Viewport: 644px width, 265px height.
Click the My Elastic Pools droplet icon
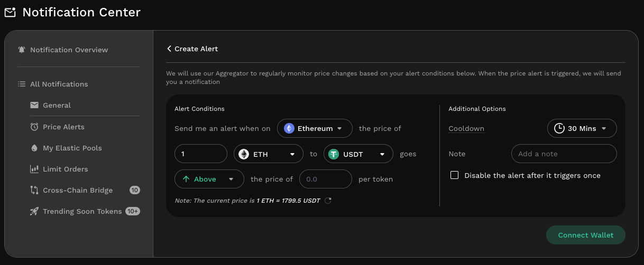[34, 148]
